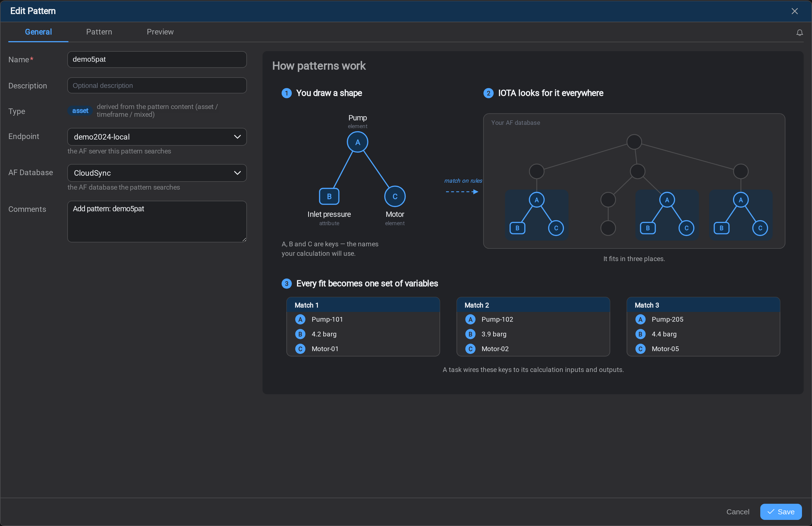
Task: Click the step 3 number badge
Action: [286, 284]
